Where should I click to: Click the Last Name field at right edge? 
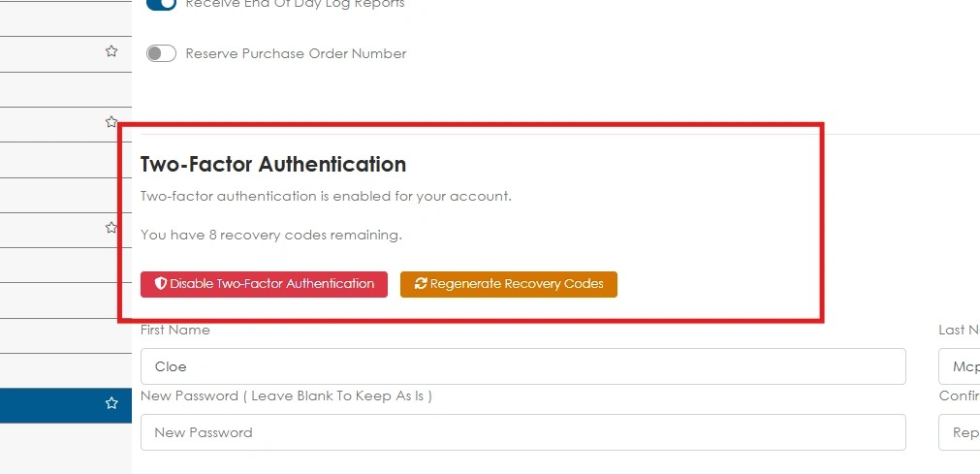coord(960,366)
